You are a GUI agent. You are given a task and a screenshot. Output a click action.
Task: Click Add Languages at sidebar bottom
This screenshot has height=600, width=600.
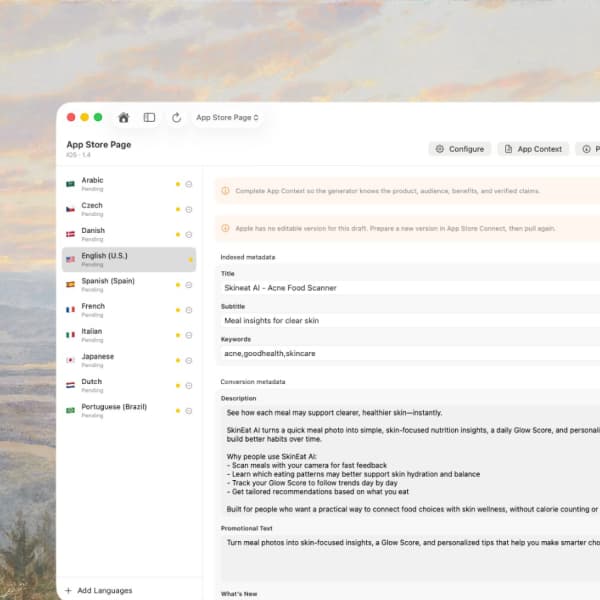pyautogui.click(x=99, y=590)
